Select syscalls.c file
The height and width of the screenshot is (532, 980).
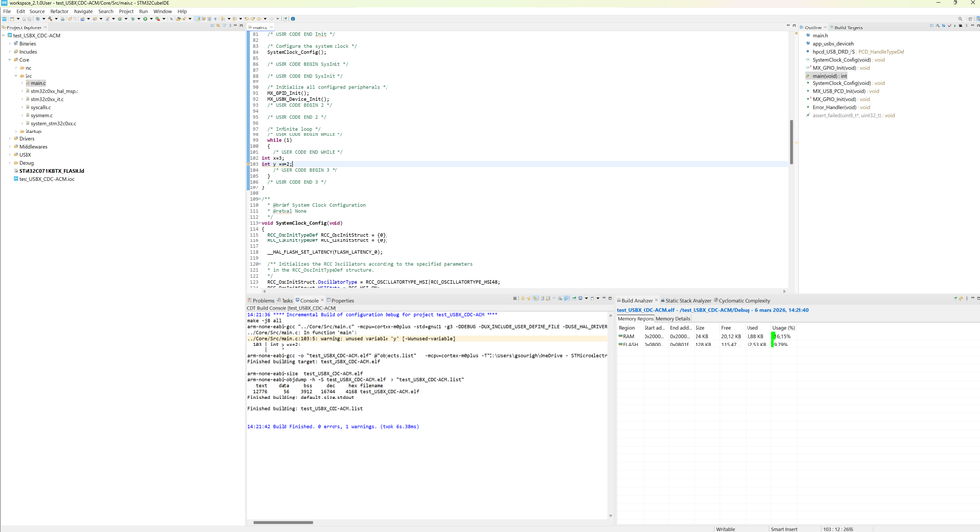40,108
